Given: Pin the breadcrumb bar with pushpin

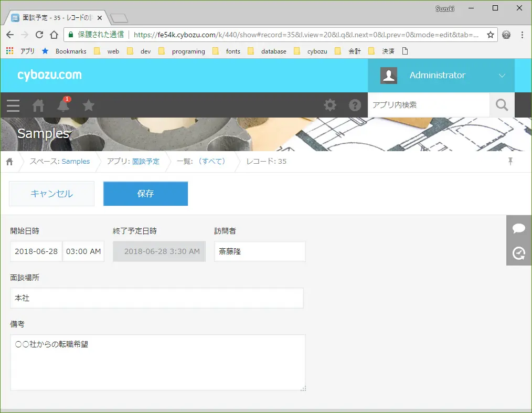Looking at the screenshot, I should 510,161.
